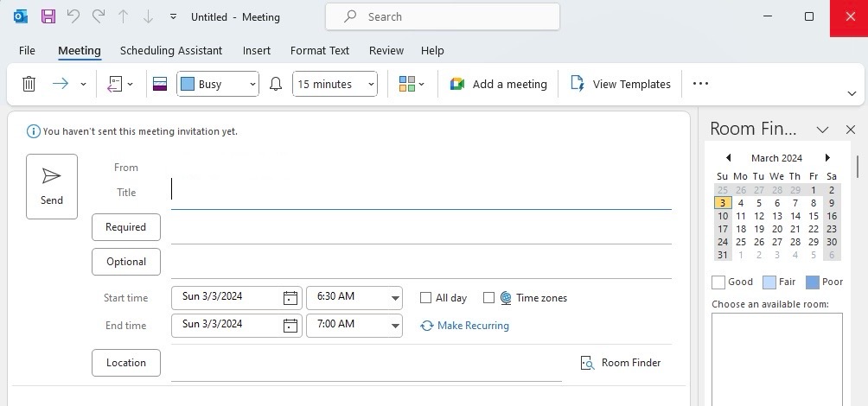This screenshot has width=868, height=406.
Task: Click Add a meeting button
Action: pos(498,84)
